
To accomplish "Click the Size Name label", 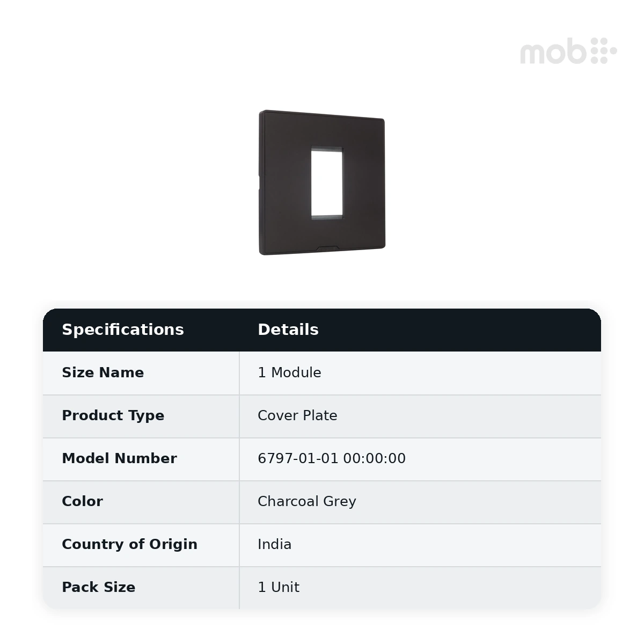I will 103,372.
